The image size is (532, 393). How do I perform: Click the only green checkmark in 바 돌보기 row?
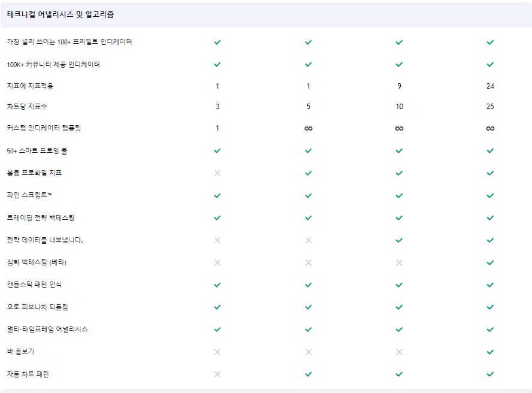[x=490, y=352]
